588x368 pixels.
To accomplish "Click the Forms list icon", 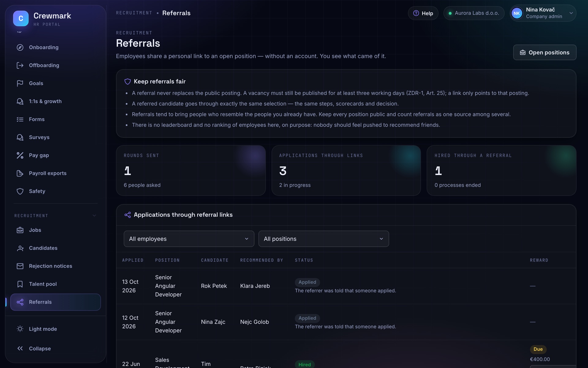I will click(20, 119).
